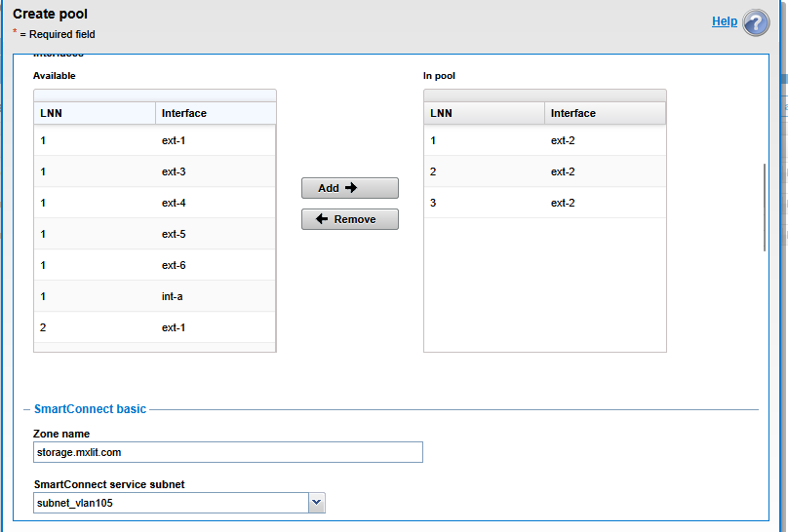Select LNN 3 ext-2 in the pool list
This screenshot has width=788, height=532.
[x=544, y=203]
